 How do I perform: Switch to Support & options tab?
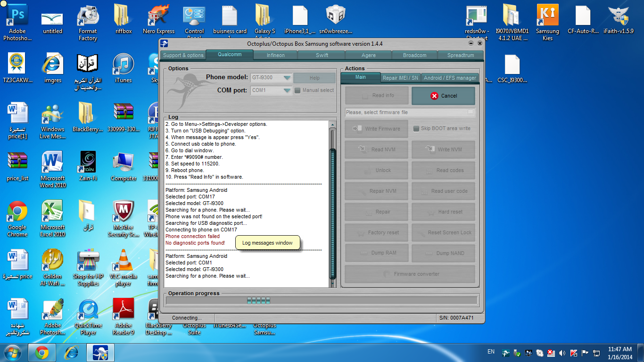tap(183, 55)
